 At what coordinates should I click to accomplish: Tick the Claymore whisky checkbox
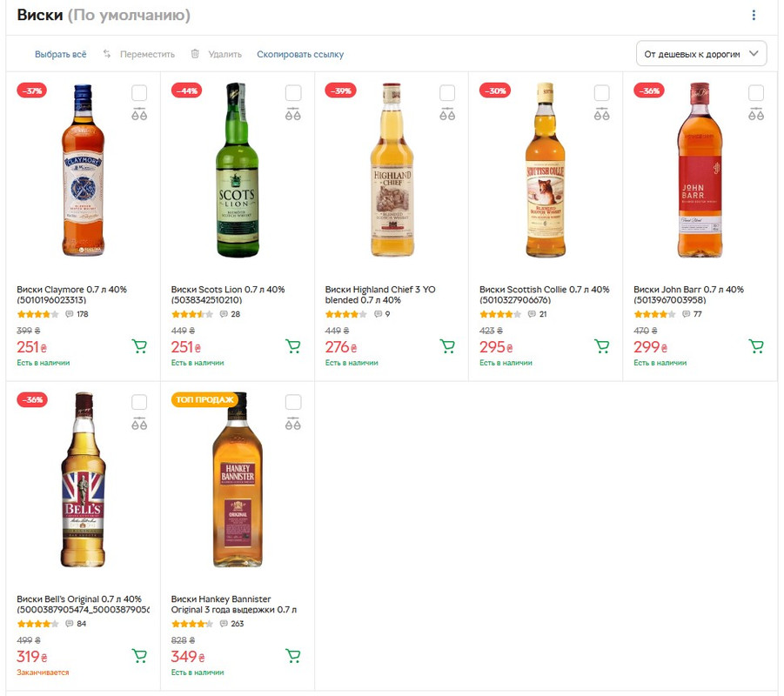pyautogui.click(x=139, y=92)
